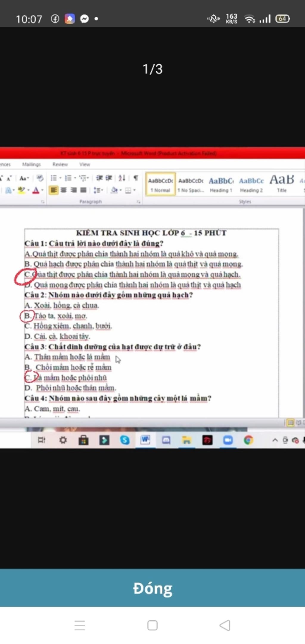This screenshot has height=644, width=305.
Task: Tap the Android back navigation button
Action: 225,625
